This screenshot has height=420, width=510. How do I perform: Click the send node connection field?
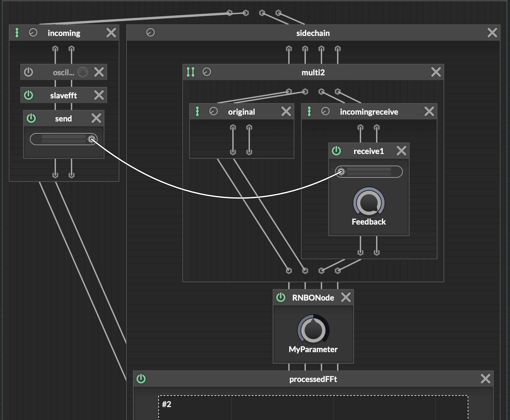[x=64, y=139]
